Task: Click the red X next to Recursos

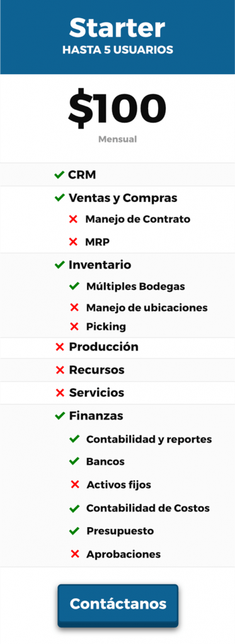Action: 60,370
